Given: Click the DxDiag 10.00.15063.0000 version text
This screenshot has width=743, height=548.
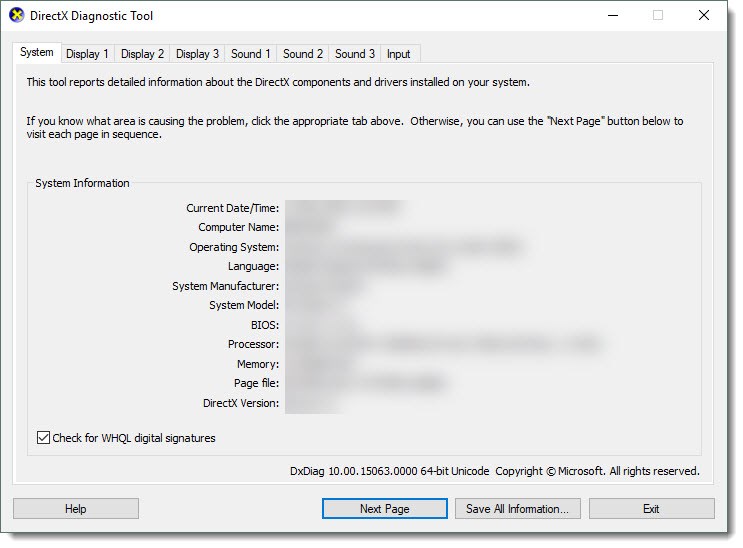Looking at the screenshot, I should [x=390, y=471].
